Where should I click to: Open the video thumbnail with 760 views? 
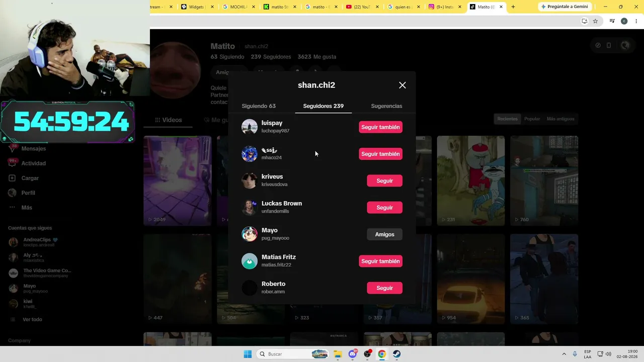coord(544,180)
